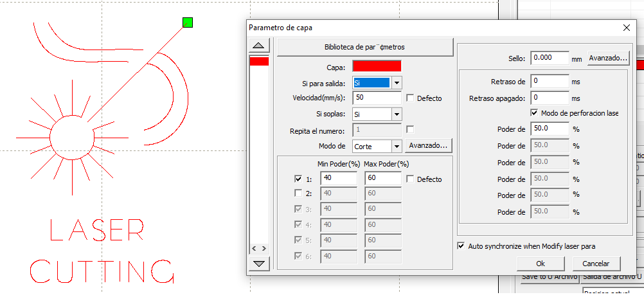This screenshot has height=306, width=644.
Task: Click the Sello input field
Action: point(550,59)
